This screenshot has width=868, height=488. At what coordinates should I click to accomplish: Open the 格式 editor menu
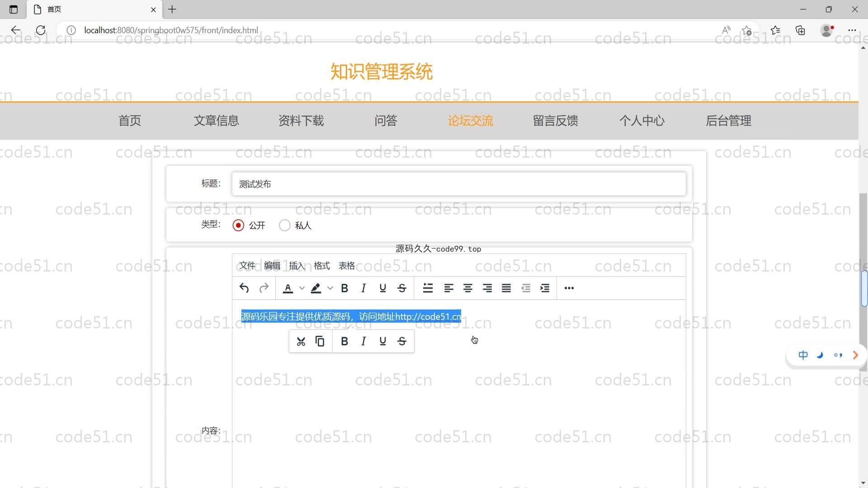point(322,266)
